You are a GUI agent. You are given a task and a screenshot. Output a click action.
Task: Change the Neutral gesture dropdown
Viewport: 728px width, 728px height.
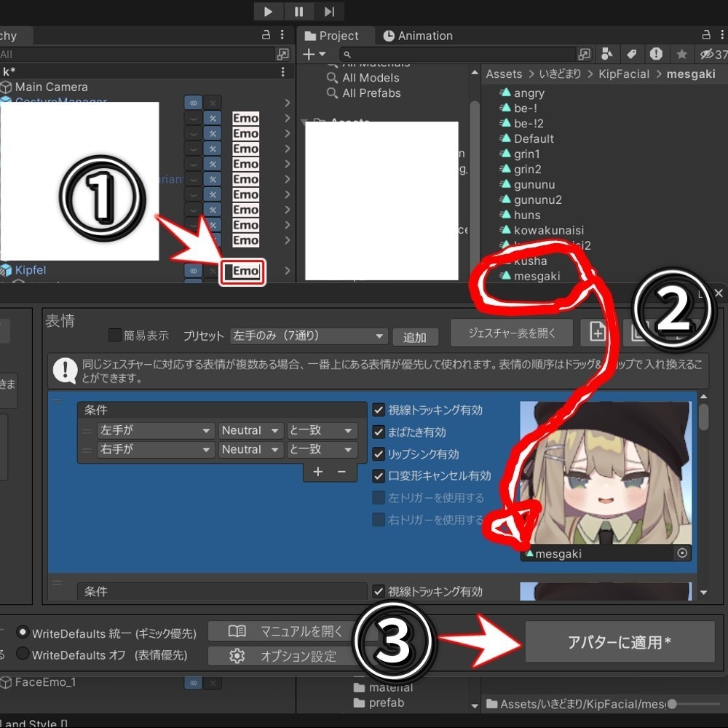point(250,430)
